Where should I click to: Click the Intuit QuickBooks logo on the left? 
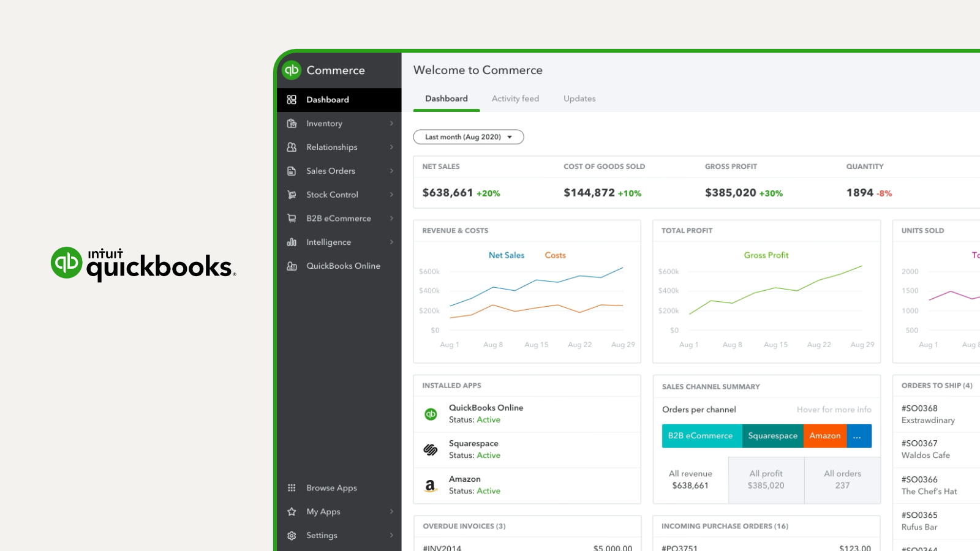[x=143, y=264]
